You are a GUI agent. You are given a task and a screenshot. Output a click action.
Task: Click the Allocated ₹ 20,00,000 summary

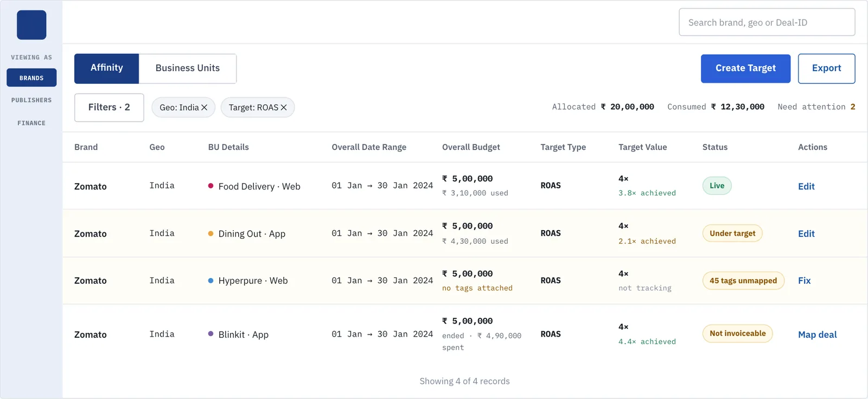coord(603,107)
